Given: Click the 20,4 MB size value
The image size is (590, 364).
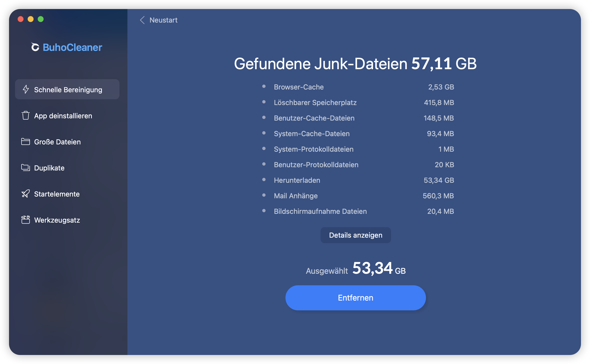Looking at the screenshot, I should [440, 211].
